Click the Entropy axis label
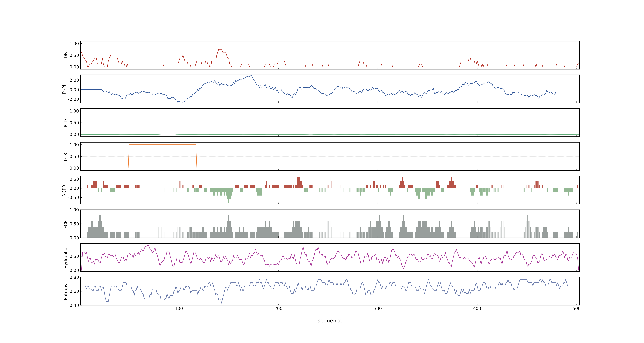Viewport: 644px width, 343px height. (66, 291)
